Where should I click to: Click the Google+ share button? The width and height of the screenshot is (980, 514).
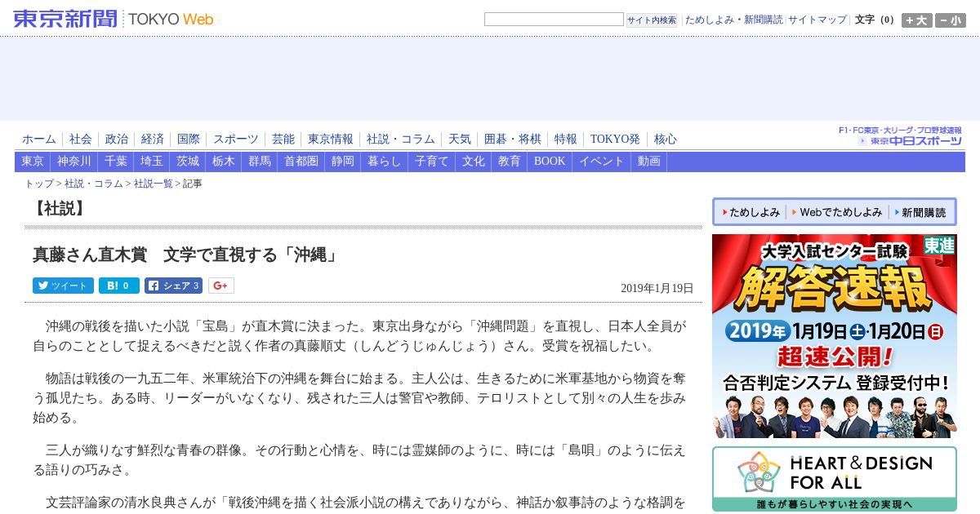pos(221,286)
